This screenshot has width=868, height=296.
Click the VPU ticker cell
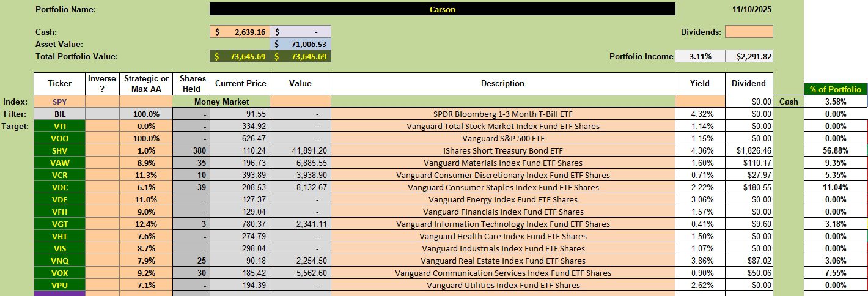pos(59,285)
